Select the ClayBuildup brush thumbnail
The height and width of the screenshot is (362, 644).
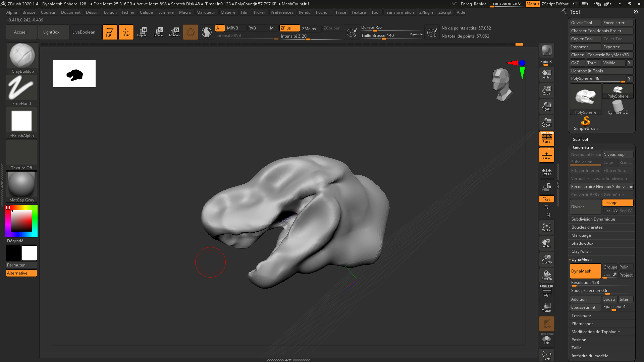pos(22,58)
